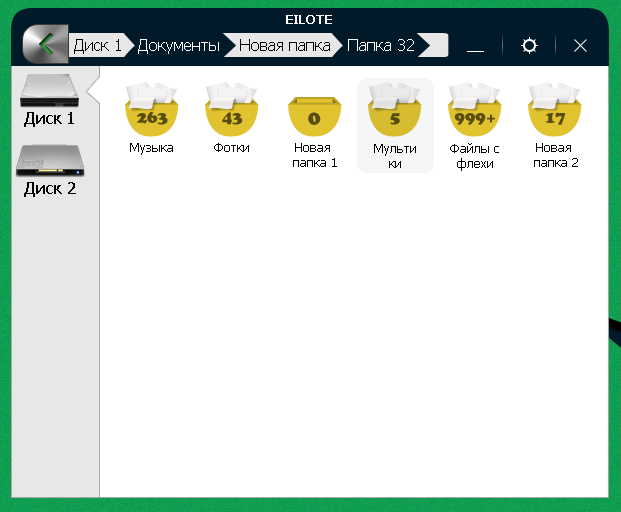
Task: Open the Мультики folder icon
Action: [x=394, y=112]
